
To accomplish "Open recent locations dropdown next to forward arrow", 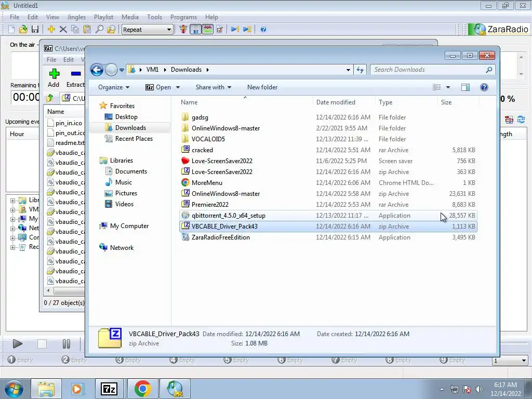I will coord(122,70).
